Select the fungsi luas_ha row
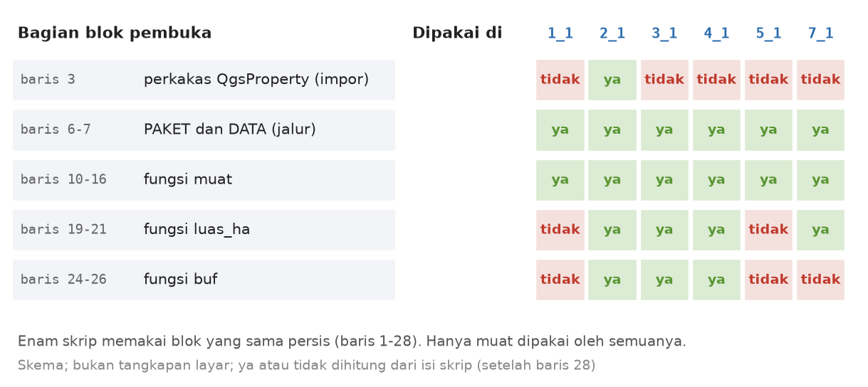 click(x=204, y=230)
